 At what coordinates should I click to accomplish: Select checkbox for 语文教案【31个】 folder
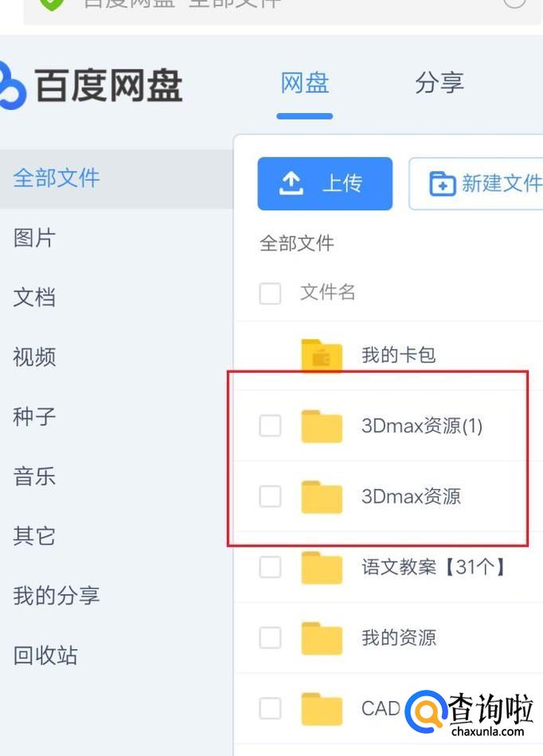(271, 567)
